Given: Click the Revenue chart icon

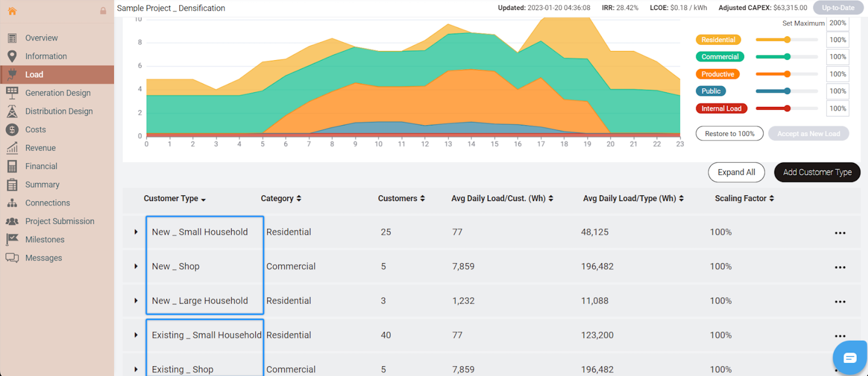Looking at the screenshot, I should (12, 148).
